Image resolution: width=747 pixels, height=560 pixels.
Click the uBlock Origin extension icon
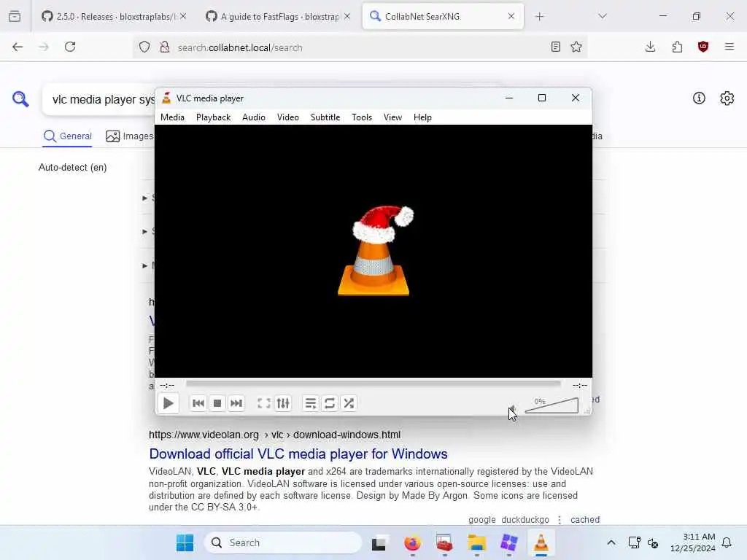click(703, 47)
